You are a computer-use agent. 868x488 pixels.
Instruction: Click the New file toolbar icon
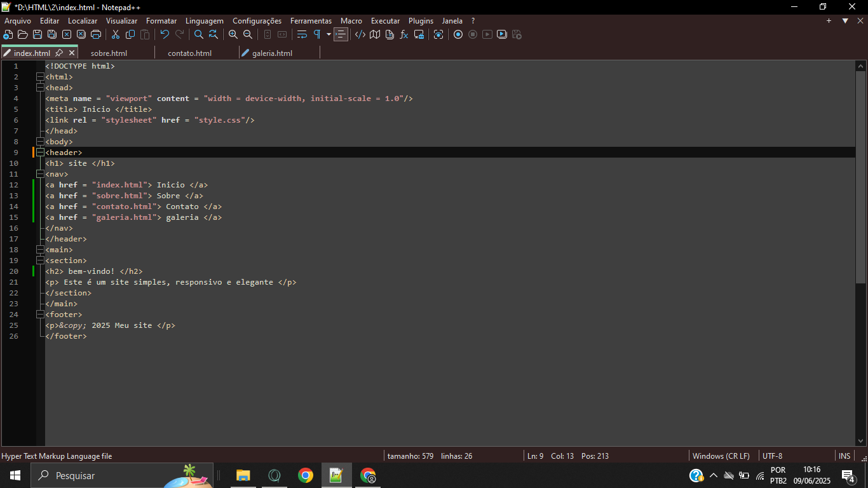(x=8, y=34)
